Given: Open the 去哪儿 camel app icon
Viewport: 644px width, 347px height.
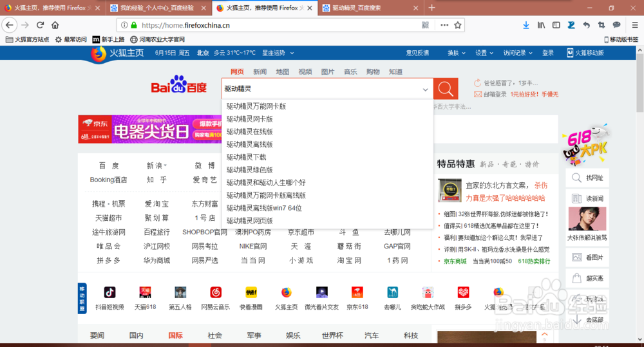Looking at the screenshot, I should coord(392,292).
